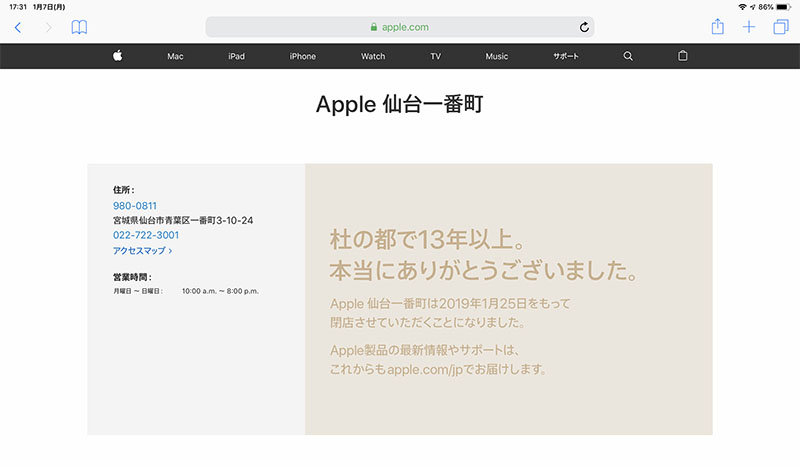This screenshot has height=467, width=800.
Task: Select line 本当にありがとうございました。
Action: click(484, 271)
